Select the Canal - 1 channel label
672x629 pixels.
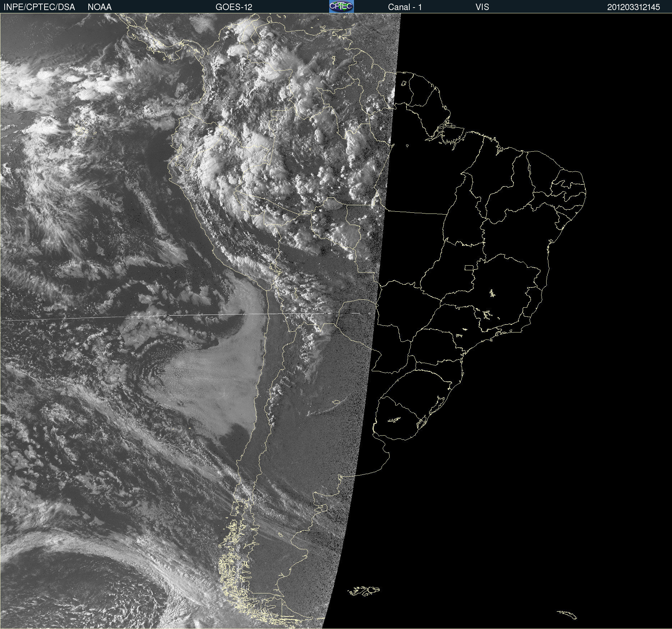coord(405,7)
